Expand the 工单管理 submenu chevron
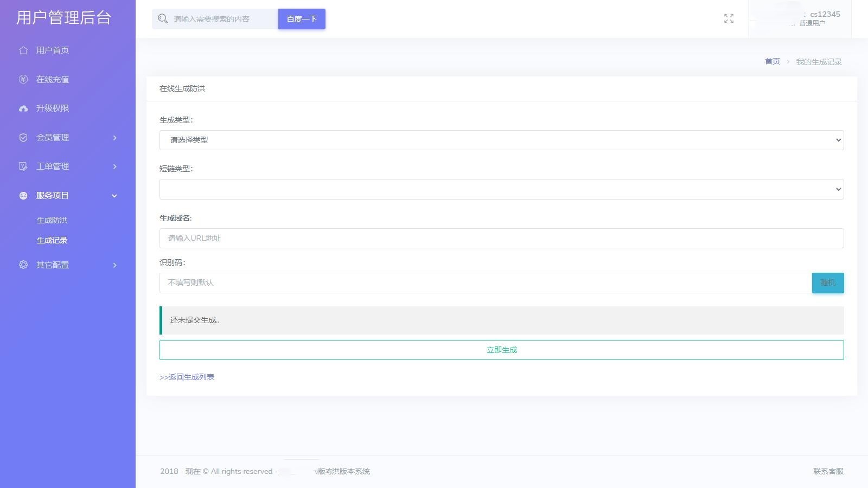The image size is (868, 488). pos(114,166)
